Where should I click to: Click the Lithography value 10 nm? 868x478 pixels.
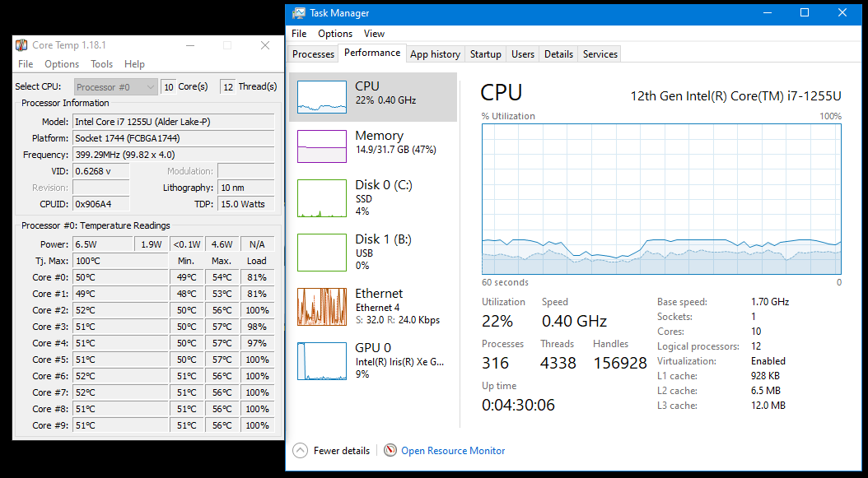click(245, 188)
